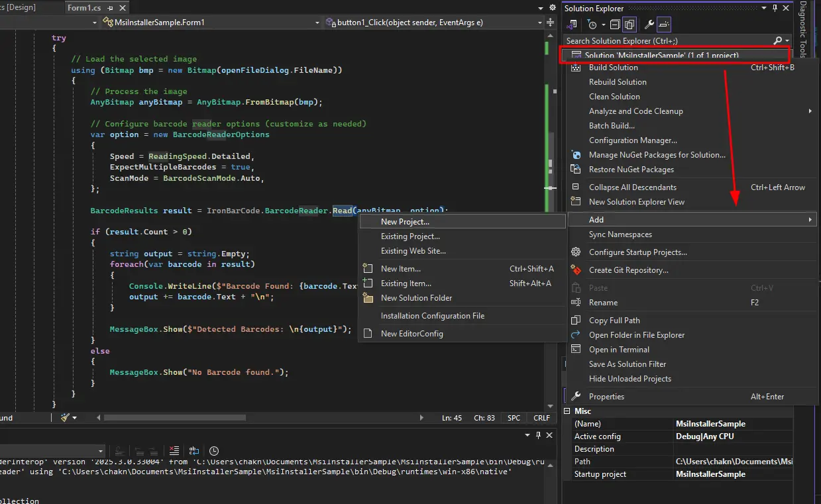Screen dimensions: 821x504
Task: Click the code cleanup broom icon
Action: click(x=66, y=418)
